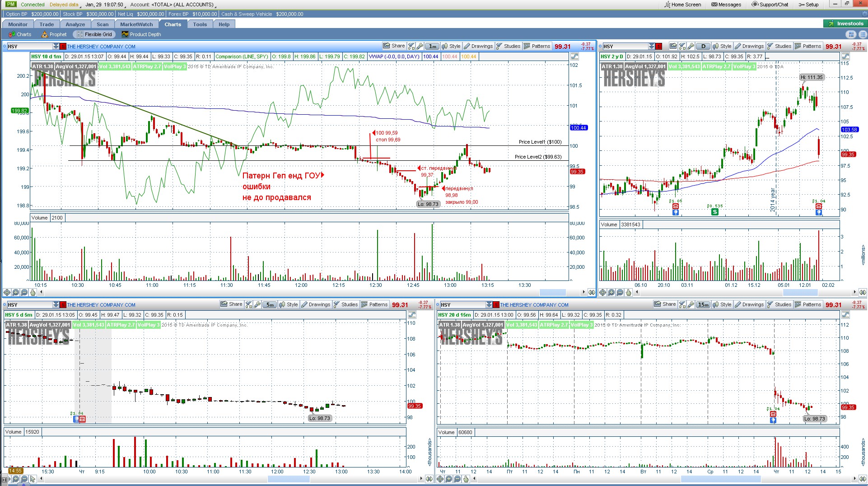Image resolution: width=868 pixels, height=486 pixels.
Task: Open Setup in the top bar
Action: coord(808,5)
